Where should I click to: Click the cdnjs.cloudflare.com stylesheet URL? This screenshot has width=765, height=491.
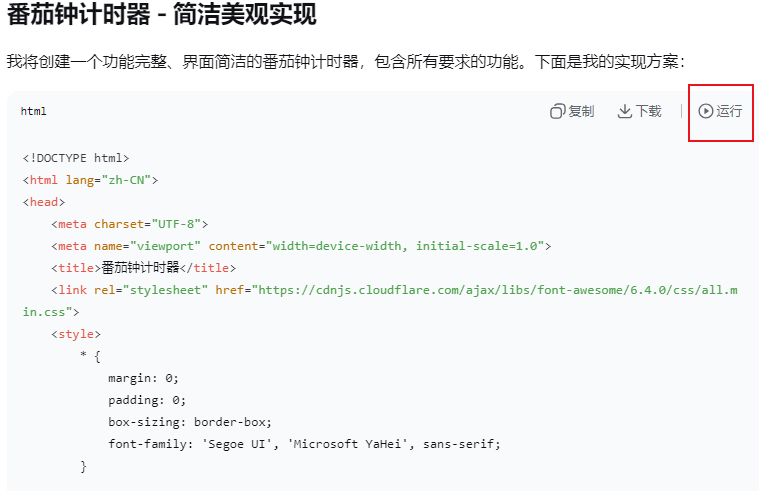[x=490, y=290]
